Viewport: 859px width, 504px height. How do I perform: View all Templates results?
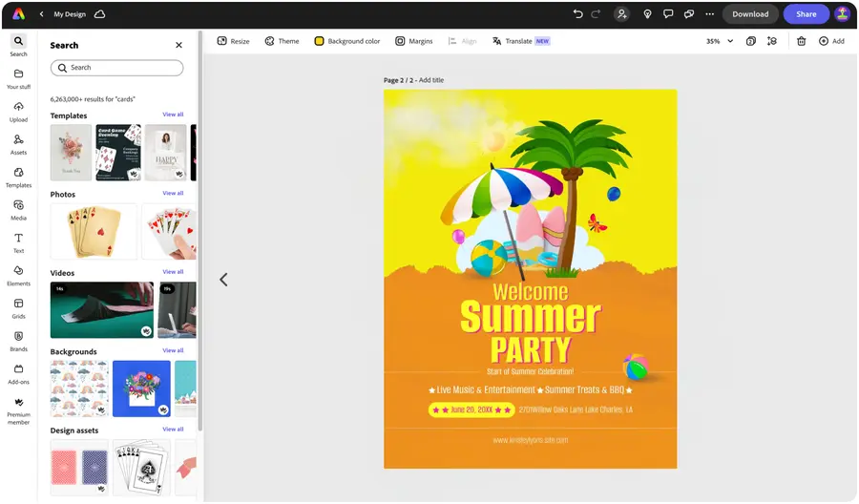pyautogui.click(x=173, y=115)
